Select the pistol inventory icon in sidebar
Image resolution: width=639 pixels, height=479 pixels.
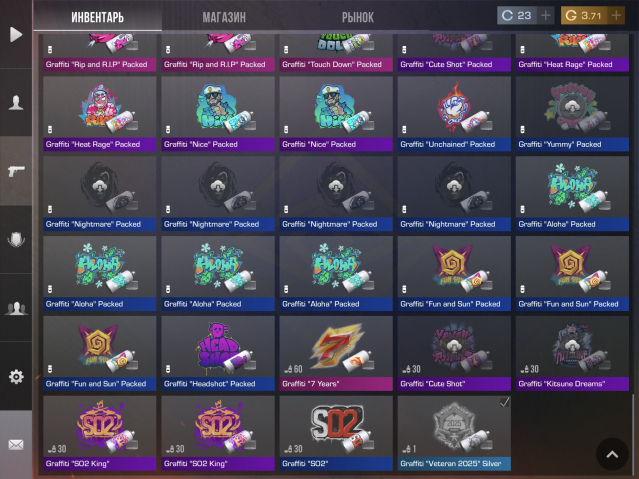(16, 171)
